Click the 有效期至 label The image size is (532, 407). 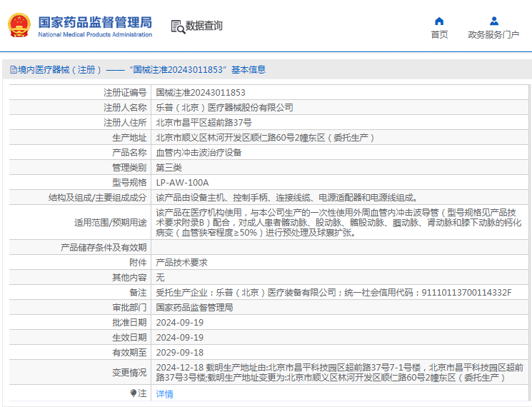[x=129, y=353]
